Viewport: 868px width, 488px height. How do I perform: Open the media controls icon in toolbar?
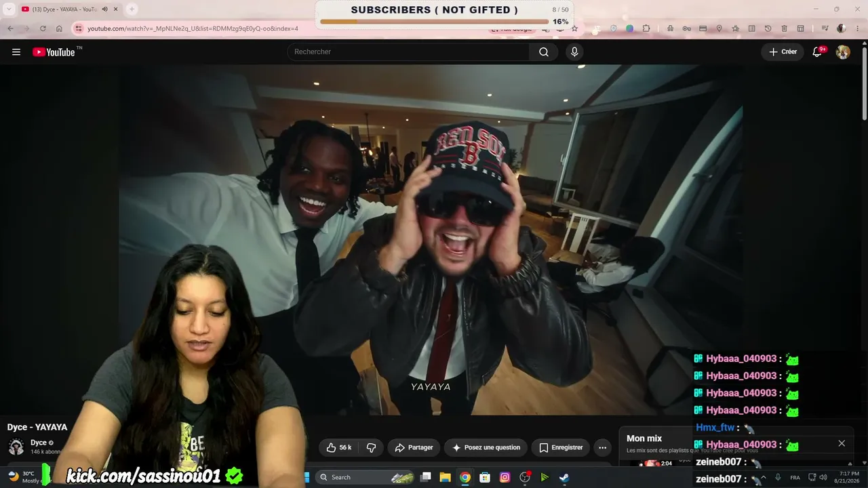coord(825,28)
